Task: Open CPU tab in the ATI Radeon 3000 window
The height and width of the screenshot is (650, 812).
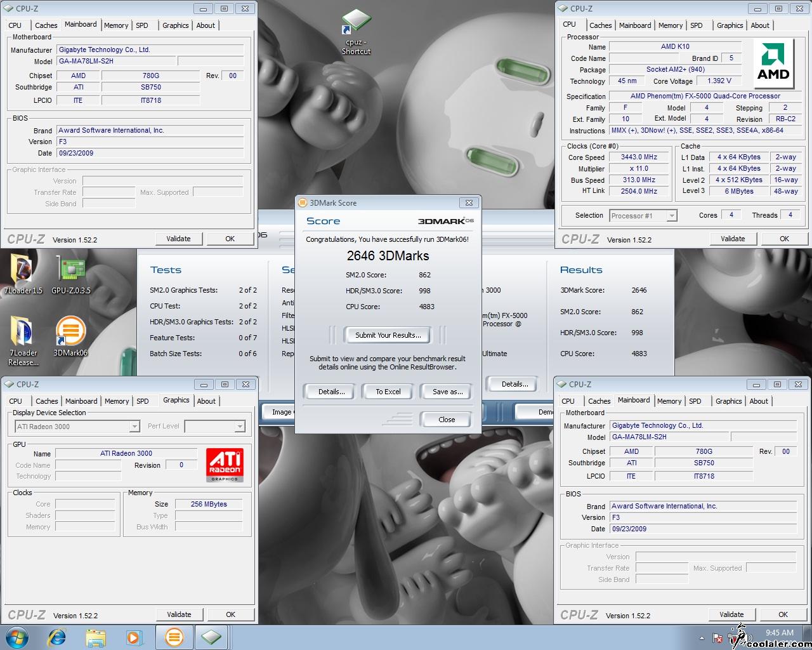Action: pos(16,401)
